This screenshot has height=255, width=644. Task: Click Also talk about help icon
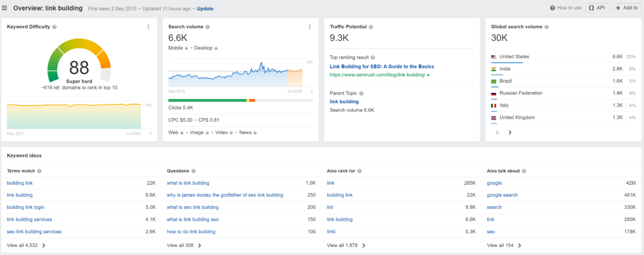[x=524, y=171]
